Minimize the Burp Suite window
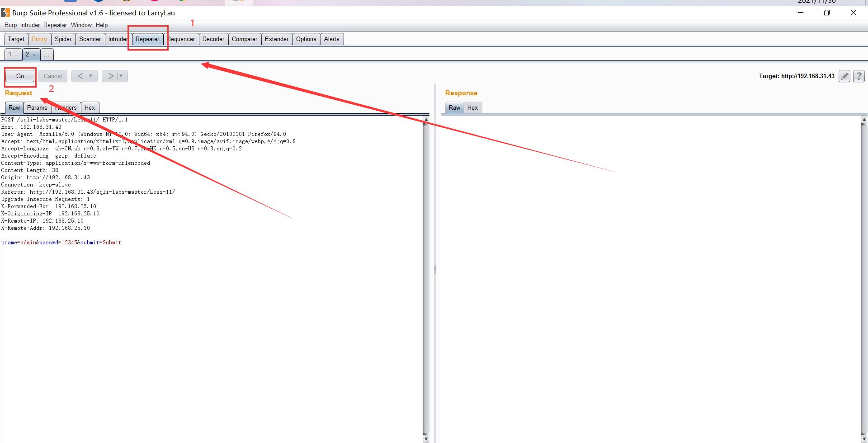This screenshot has width=868, height=443. pyautogui.click(x=801, y=13)
